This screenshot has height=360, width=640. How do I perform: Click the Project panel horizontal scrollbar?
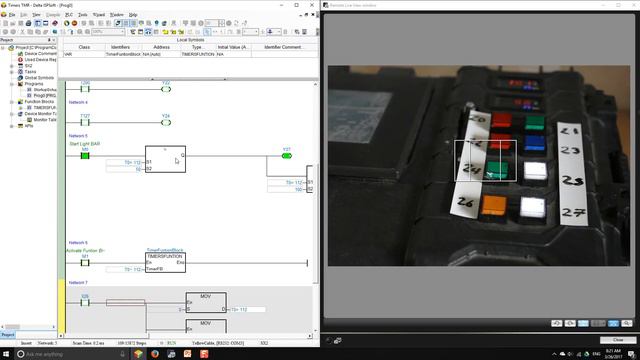click(x=28, y=327)
